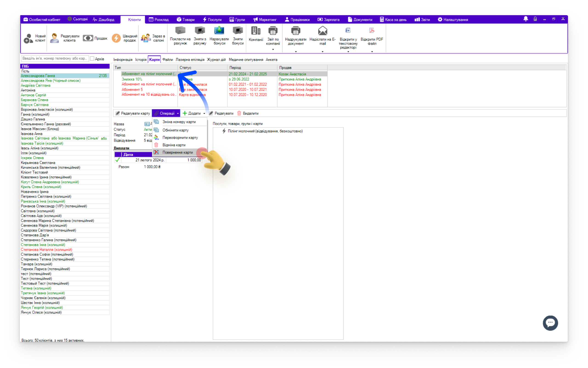The image size is (588, 368).
Task: Click Покласти на рахунок safe icon
Action: [x=180, y=30]
